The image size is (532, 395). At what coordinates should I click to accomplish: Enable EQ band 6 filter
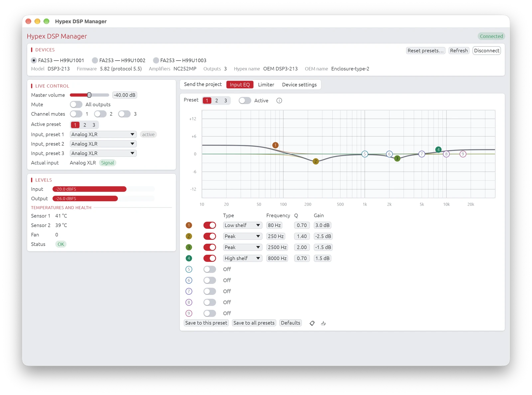pos(210,280)
